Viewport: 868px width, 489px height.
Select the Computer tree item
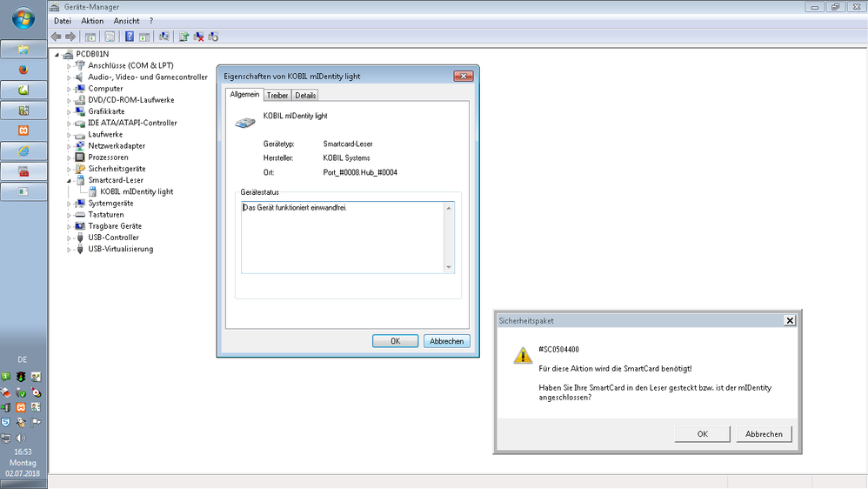coord(105,89)
